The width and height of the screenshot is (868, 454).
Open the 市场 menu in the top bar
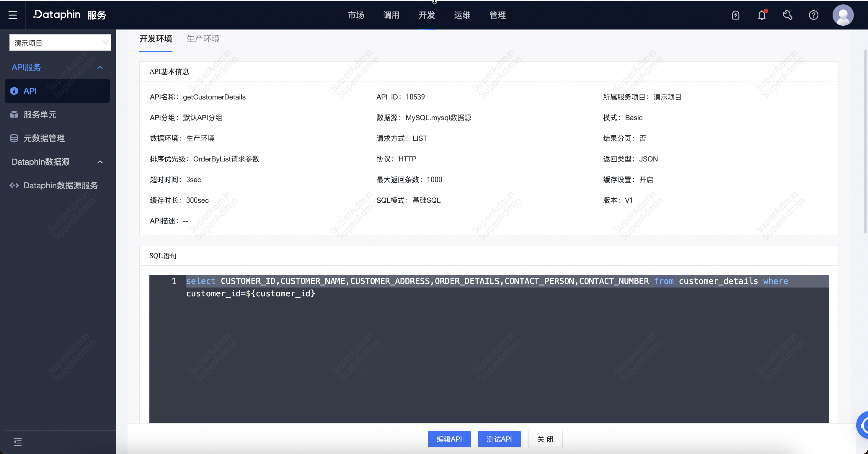[355, 15]
